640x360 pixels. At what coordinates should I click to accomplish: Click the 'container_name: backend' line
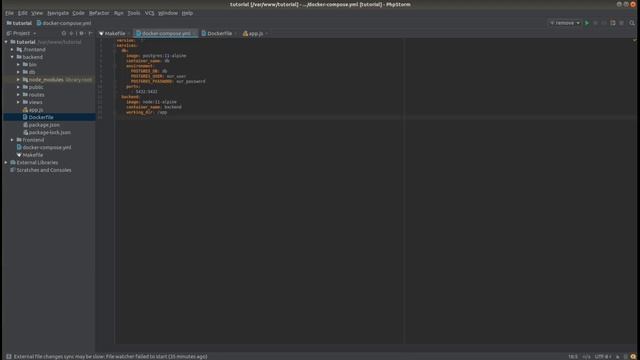click(x=153, y=107)
